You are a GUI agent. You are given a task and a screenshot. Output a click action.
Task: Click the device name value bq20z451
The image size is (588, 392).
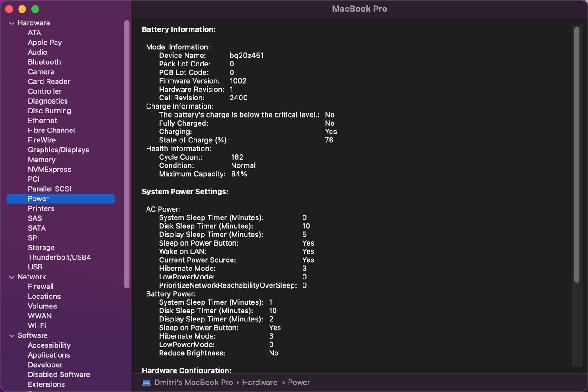(247, 56)
